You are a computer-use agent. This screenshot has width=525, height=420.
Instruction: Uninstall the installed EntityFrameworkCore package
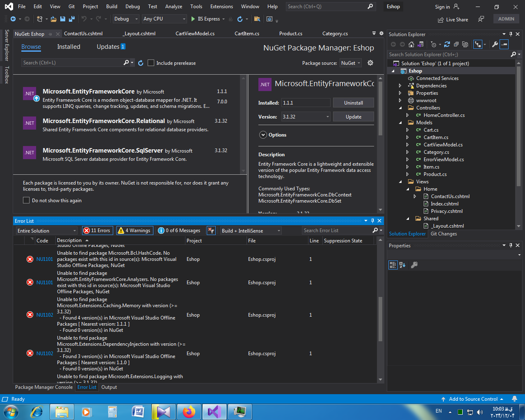tap(353, 102)
